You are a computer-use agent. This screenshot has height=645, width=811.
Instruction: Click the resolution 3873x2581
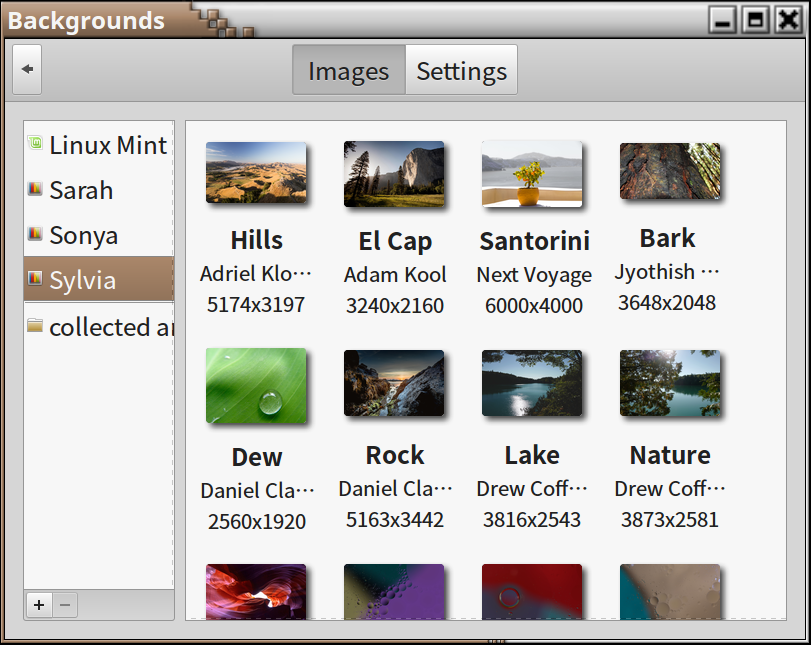pos(670,519)
